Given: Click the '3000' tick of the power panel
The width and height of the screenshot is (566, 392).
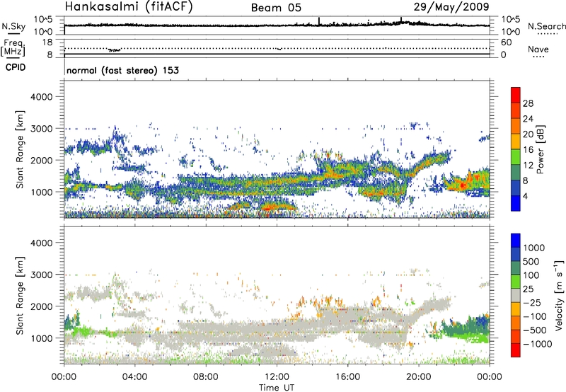Looking at the screenshot, I should click(x=41, y=129).
